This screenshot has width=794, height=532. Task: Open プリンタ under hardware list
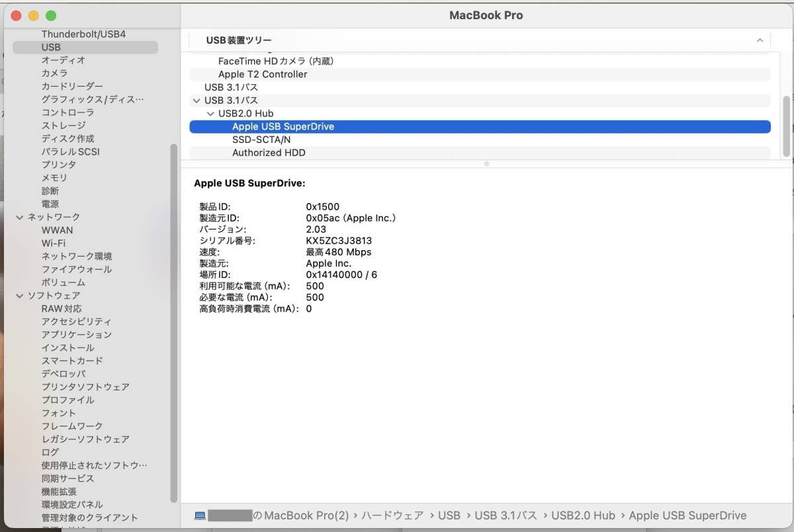(59, 165)
